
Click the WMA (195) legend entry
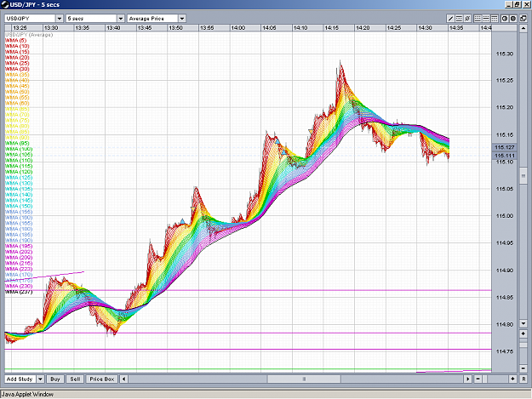[x=19, y=246]
